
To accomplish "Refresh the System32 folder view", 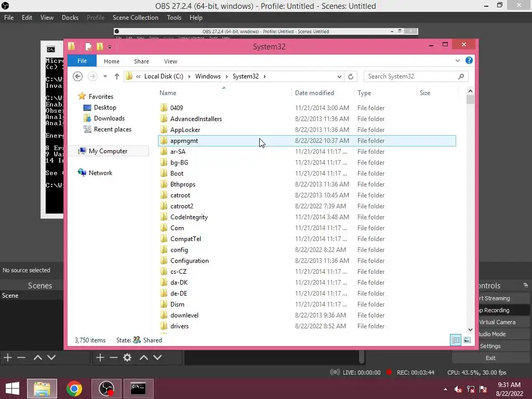I will (x=351, y=77).
